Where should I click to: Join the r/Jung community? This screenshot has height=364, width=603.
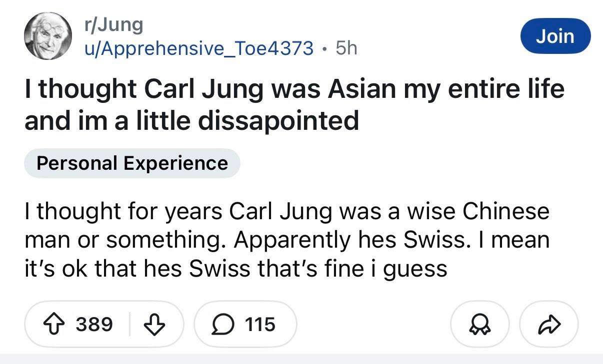[x=555, y=36]
